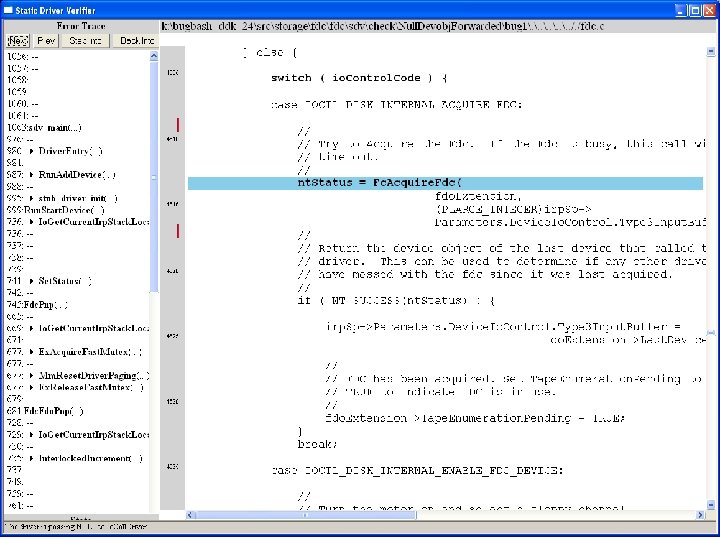Click the code pane bottom vertical scroll button

click(711, 505)
